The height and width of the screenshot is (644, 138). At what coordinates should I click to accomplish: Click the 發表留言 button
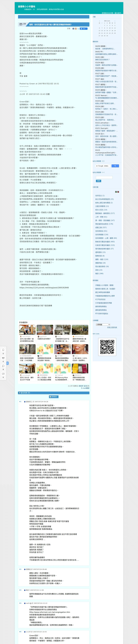tap(54, 397)
